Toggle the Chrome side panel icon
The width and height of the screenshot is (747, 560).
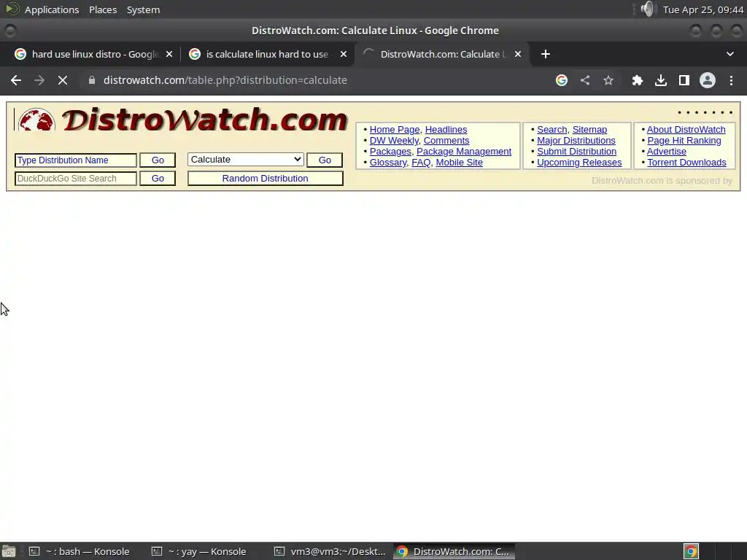684,80
